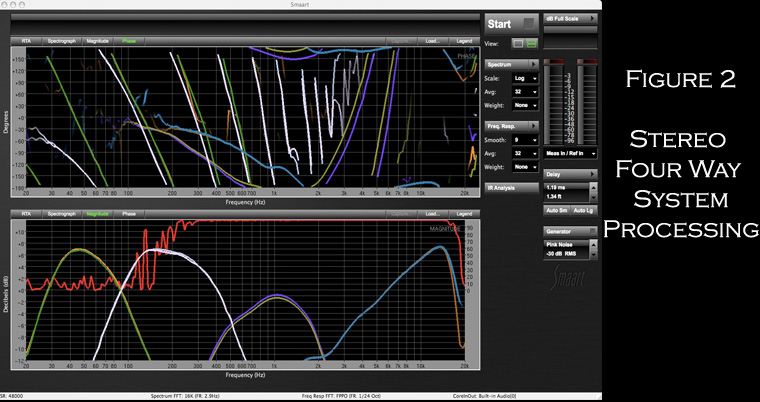Switch upper pane to the RTA tab
The width and height of the screenshot is (760, 402).
[26, 41]
